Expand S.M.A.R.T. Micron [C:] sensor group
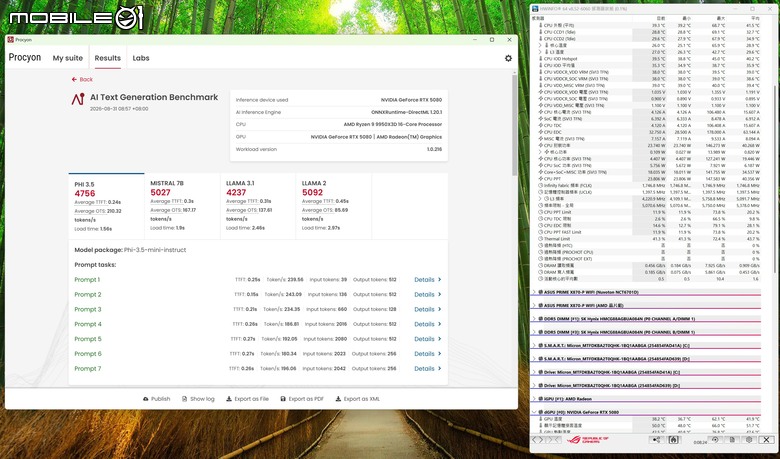This screenshot has width=780, height=459. point(534,346)
